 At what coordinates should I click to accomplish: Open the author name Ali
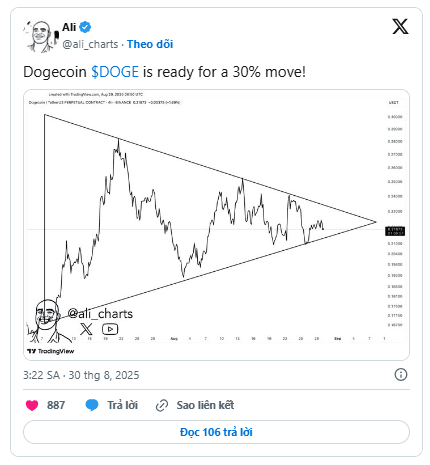coord(69,27)
